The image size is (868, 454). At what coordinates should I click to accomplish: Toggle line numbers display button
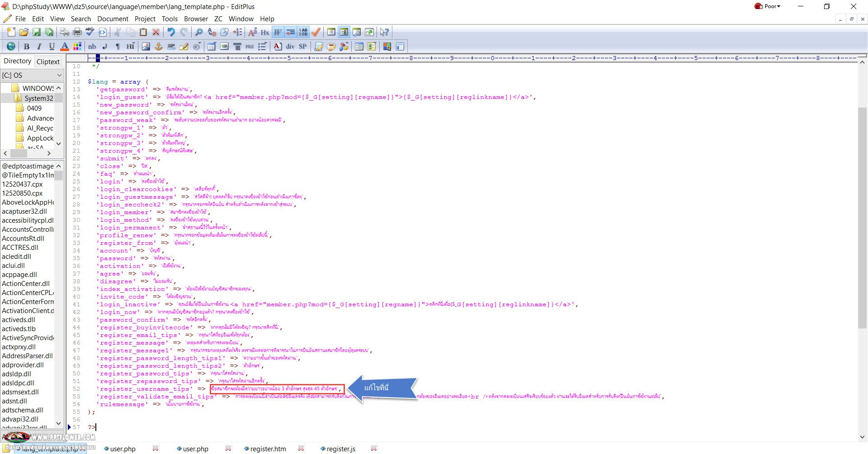coord(303,32)
